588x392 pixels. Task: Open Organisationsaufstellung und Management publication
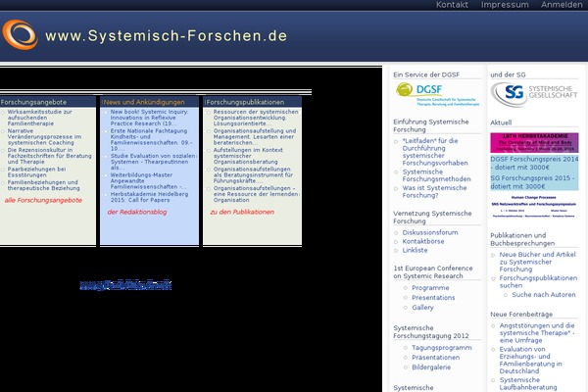click(x=255, y=136)
